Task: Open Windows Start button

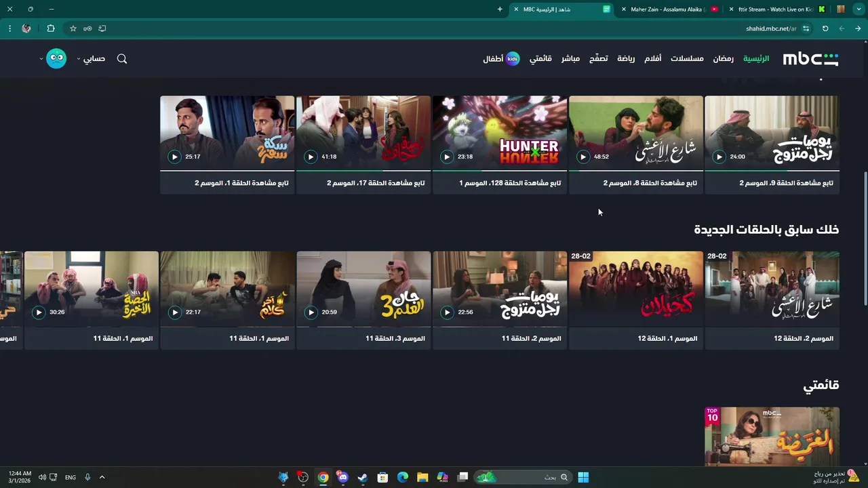Action: pos(583,477)
